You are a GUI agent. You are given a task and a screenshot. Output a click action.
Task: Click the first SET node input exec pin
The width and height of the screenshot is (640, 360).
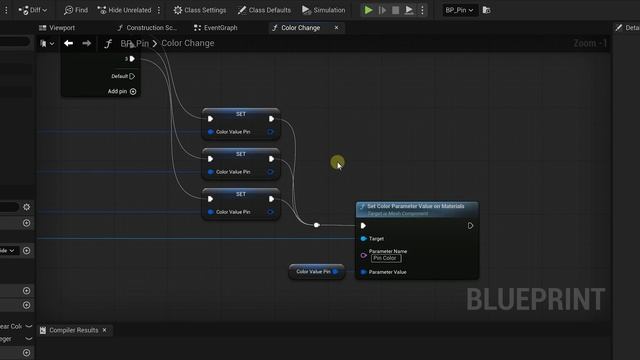click(211, 119)
